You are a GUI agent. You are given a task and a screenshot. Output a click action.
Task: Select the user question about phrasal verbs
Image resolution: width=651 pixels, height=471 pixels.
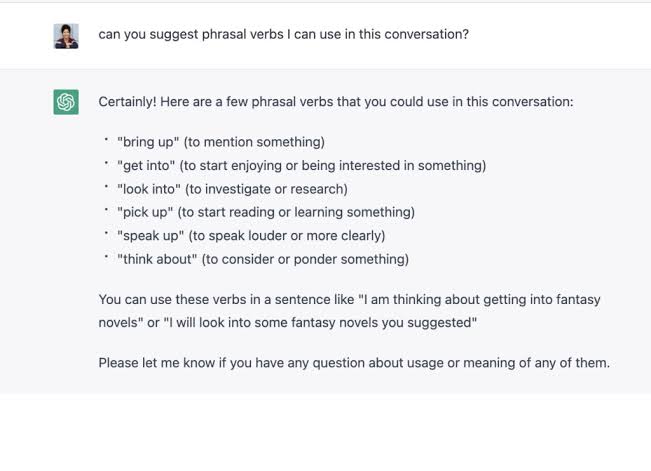[x=284, y=34]
